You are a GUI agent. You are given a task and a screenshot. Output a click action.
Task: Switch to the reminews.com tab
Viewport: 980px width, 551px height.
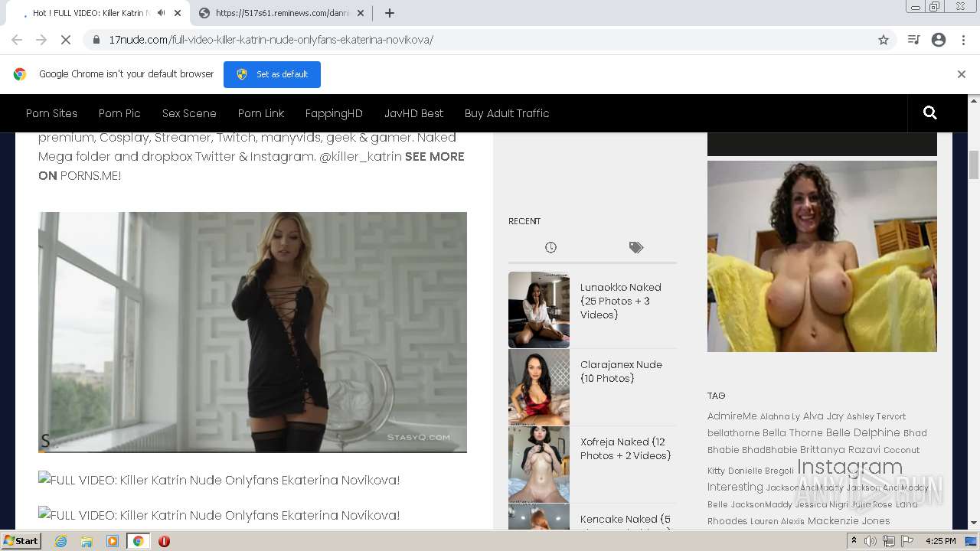[282, 13]
